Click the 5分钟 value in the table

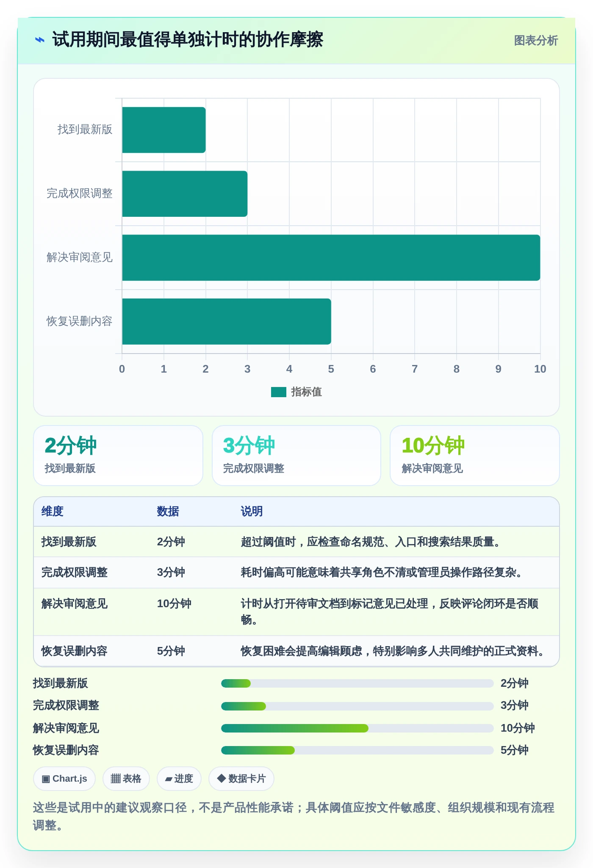point(171,651)
